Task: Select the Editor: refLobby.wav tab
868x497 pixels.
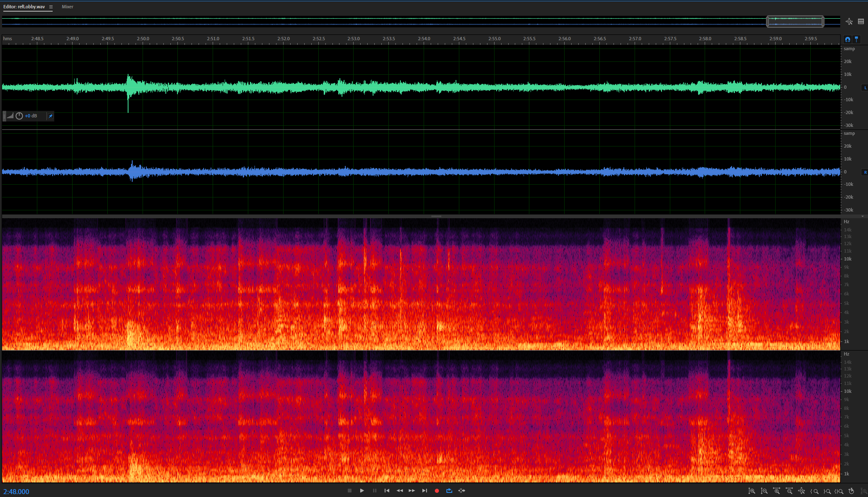Action: point(24,7)
